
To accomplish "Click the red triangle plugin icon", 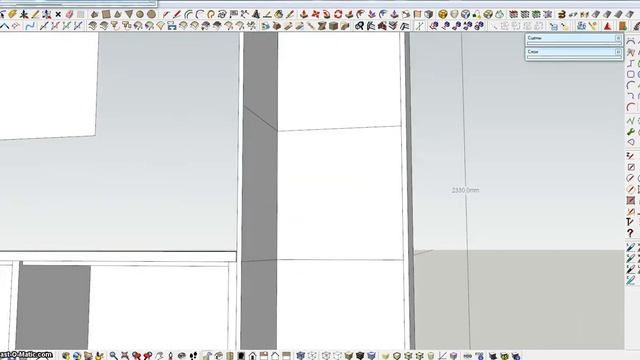I will 608,26.
